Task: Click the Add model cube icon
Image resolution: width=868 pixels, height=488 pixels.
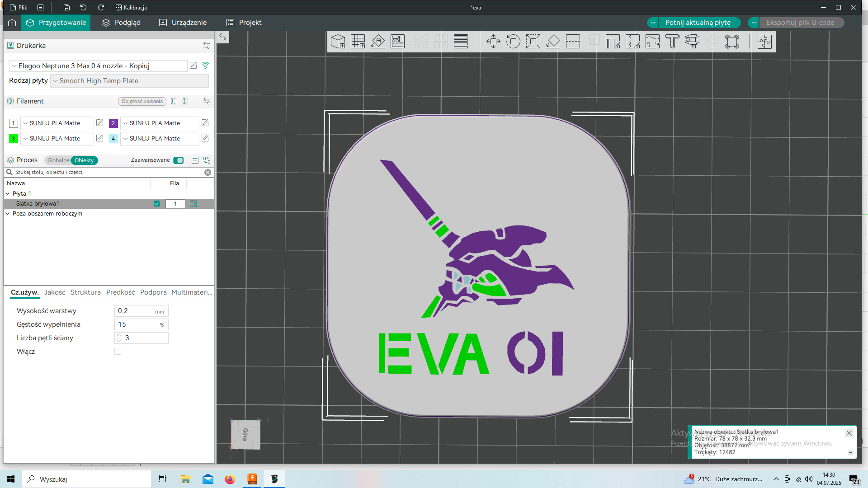Action: click(x=338, y=42)
